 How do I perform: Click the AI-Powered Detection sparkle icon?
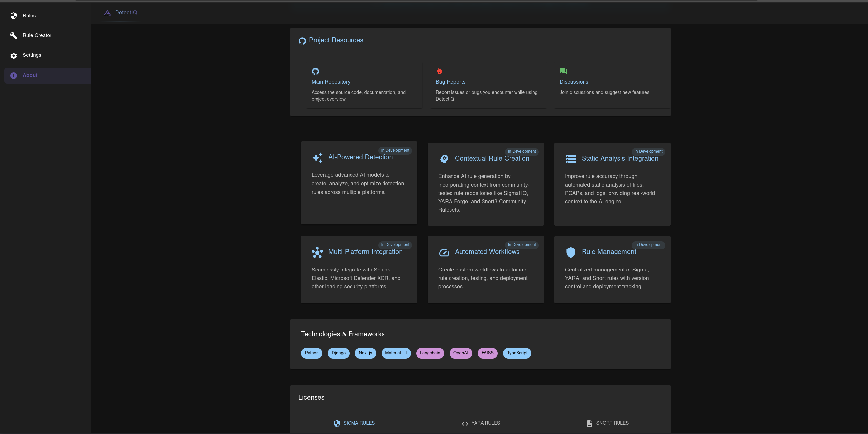[317, 158]
